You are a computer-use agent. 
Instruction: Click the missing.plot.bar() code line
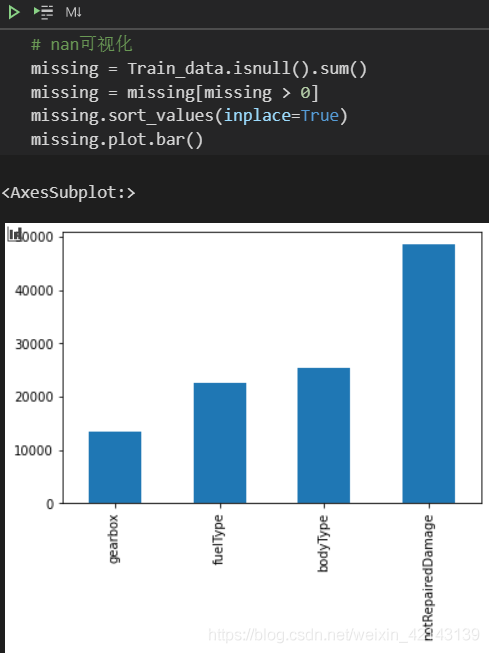coord(117,140)
